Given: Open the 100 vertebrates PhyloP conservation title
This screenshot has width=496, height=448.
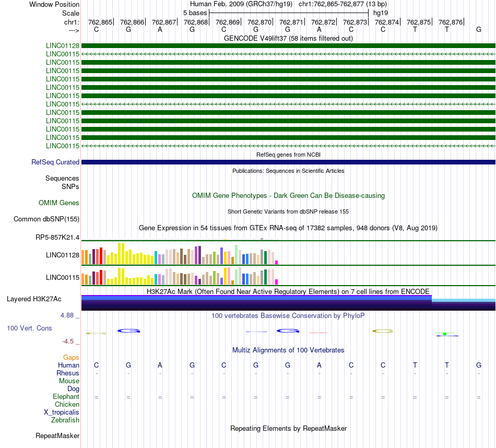Looking at the screenshot, I should 288,315.
